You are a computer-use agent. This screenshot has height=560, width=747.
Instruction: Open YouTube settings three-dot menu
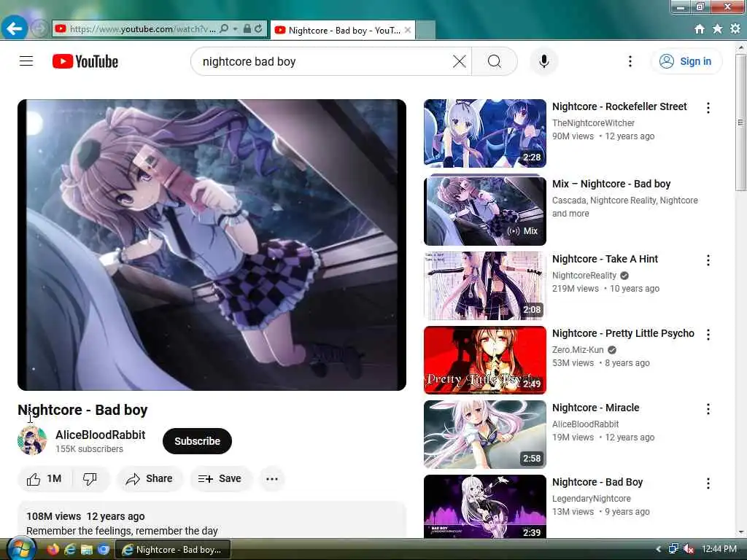coord(630,61)
